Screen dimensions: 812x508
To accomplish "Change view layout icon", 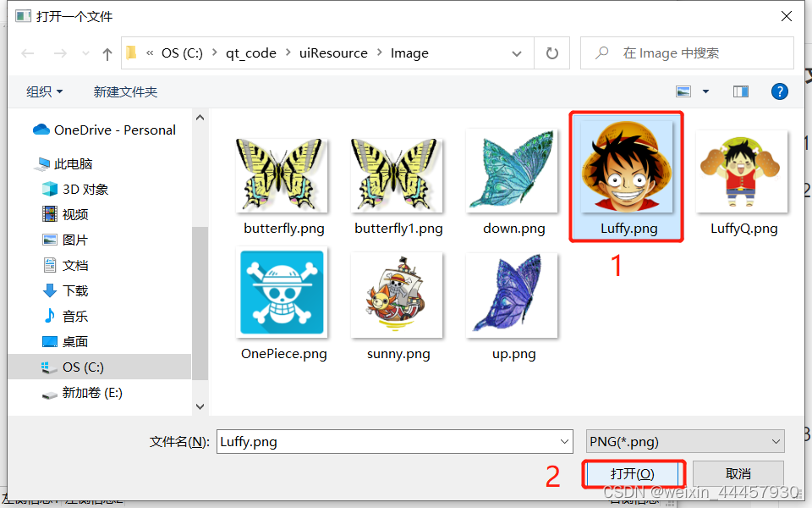I will point(683,91).
